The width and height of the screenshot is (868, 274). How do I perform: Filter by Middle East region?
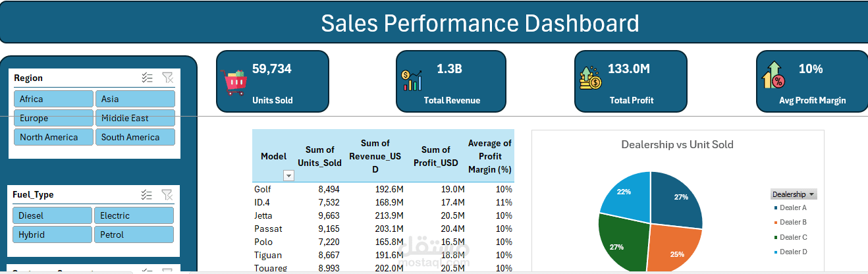[x=135, y=118]
